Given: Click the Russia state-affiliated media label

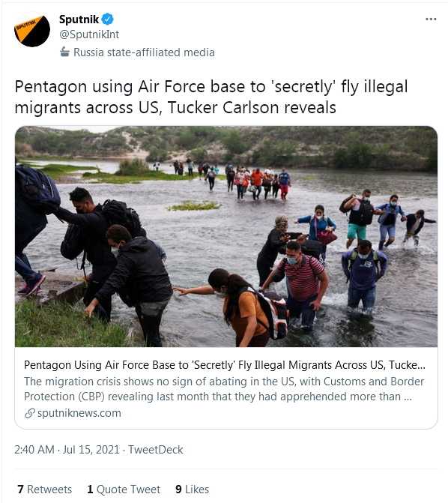Looking at the screenshot, I should (x=144, y=52).
